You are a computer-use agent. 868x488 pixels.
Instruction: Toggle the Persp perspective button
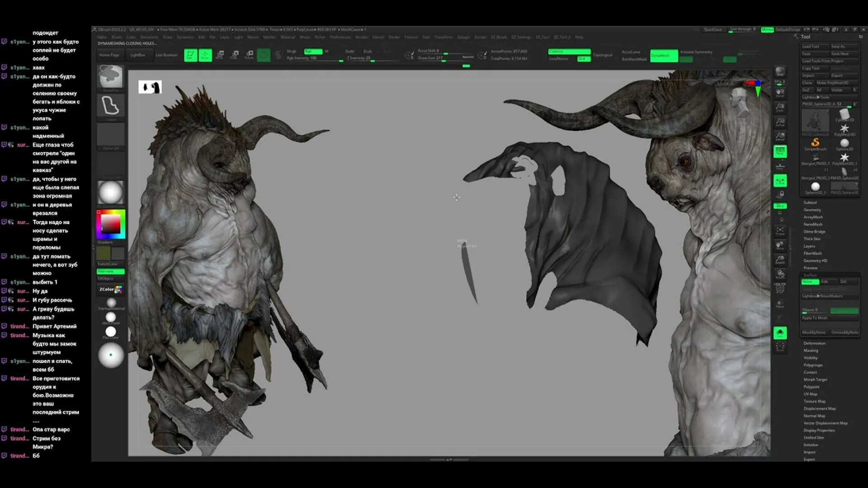pyautogui.click(x=780, y=151)
